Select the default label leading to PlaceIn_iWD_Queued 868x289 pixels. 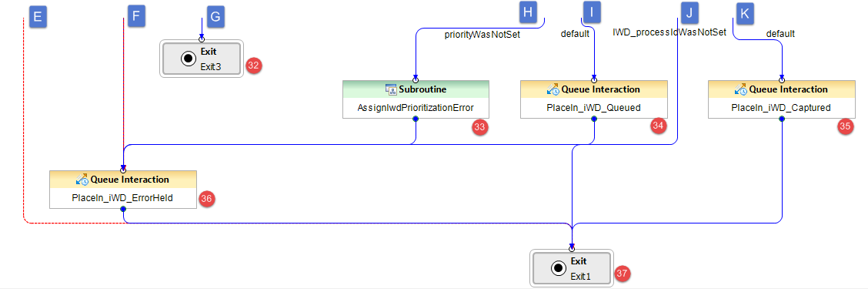coord(575,34)
